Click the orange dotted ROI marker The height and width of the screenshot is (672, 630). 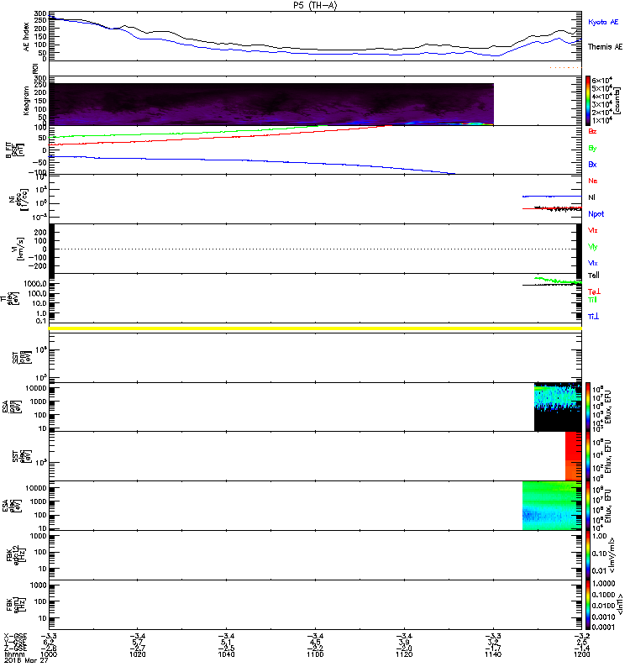[x=565, y=68]
